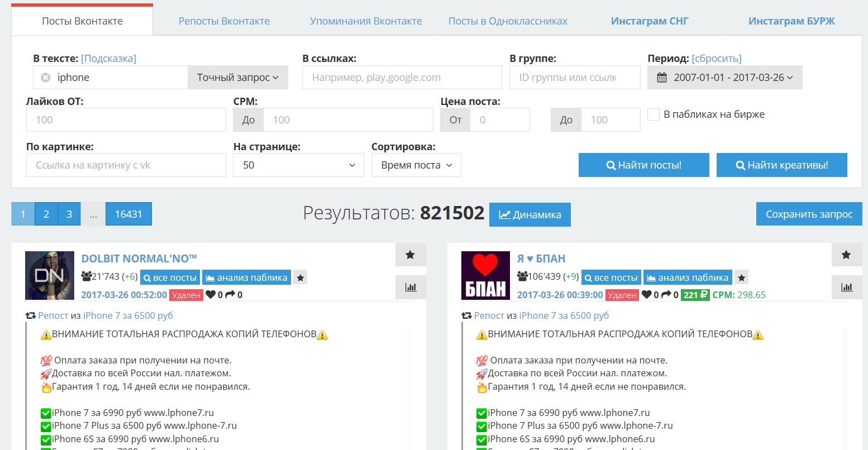Switch to Инстаграм СНГ tab
Image resolution: width=868 pixels, height=450 pixels.
650,21
